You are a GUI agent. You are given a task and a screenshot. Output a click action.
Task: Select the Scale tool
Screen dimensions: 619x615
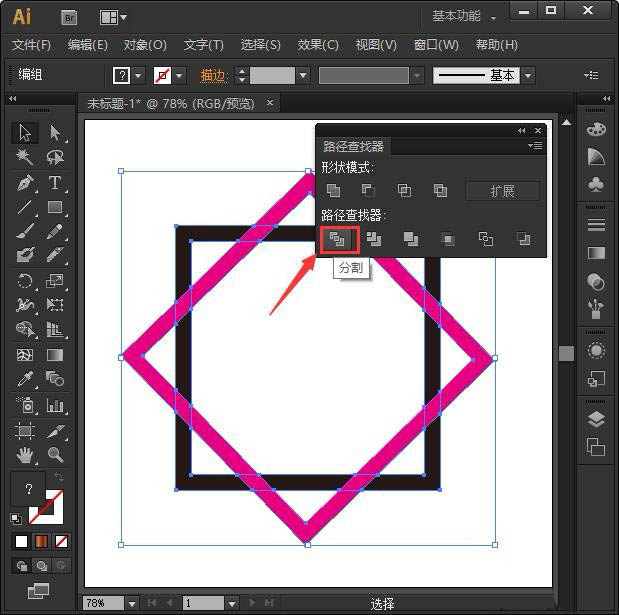coord(55,281)
